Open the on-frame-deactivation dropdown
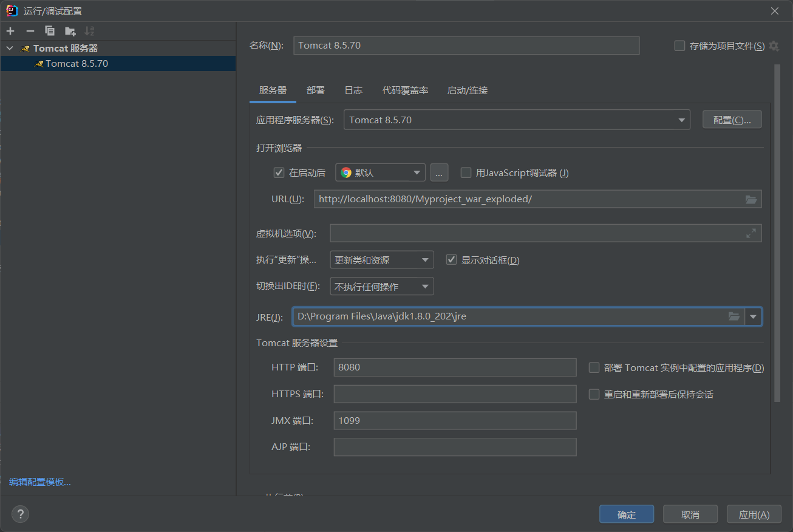 [x=382, y=287]
